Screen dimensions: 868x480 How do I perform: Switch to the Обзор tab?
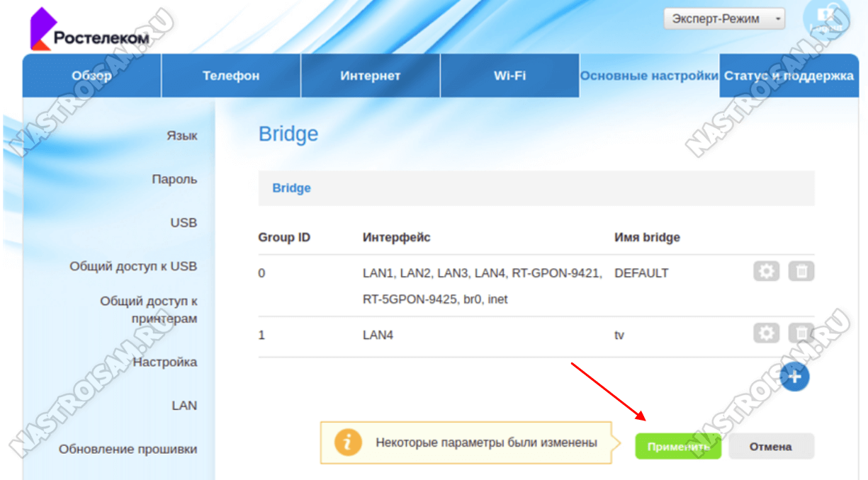(91, 76)
